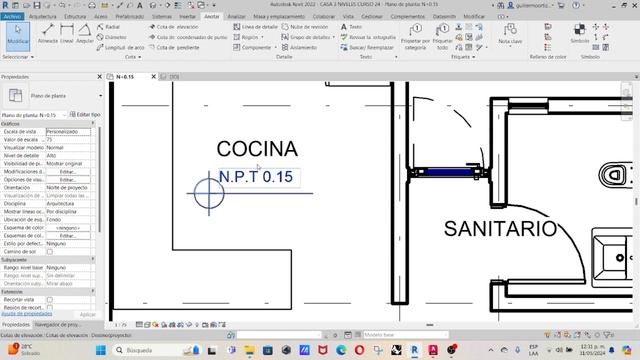Viewport: 640px width, 360px height.
Task: Select the N.P.T 0.15 elevation text
Action: coord(256,177)
